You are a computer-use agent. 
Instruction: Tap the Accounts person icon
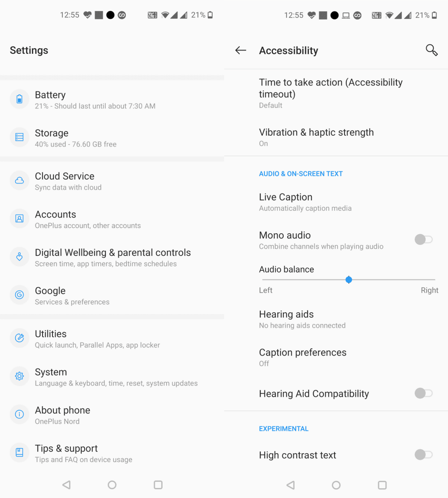click(19, 219)
